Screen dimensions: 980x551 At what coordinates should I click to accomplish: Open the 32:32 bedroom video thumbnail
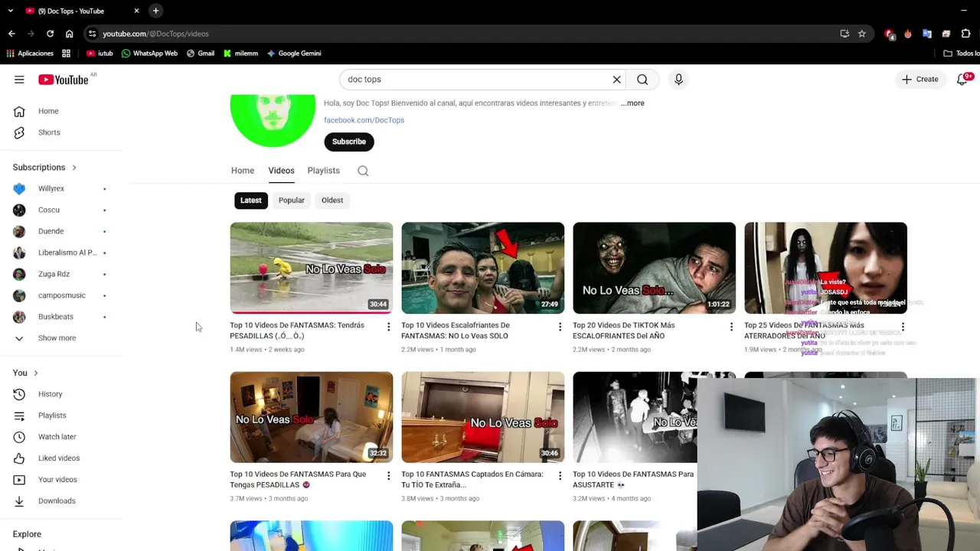312,417
